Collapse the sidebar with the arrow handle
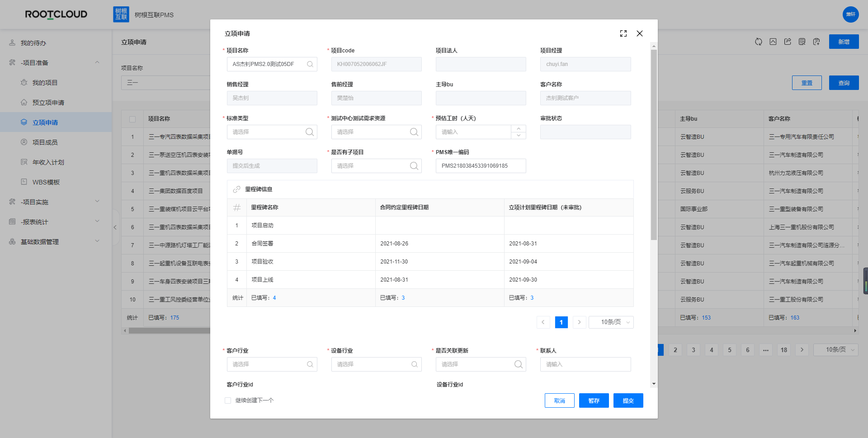 115,227
